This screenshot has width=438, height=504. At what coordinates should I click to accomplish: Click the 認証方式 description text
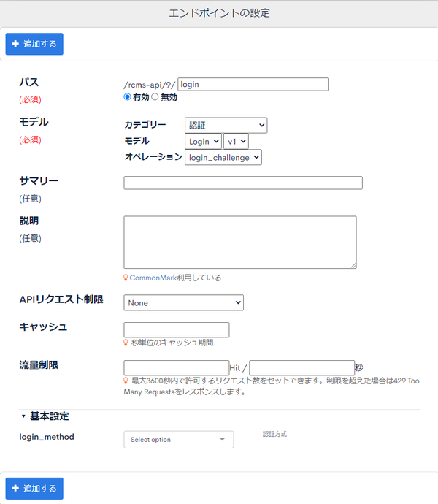[x=274, y=434]
